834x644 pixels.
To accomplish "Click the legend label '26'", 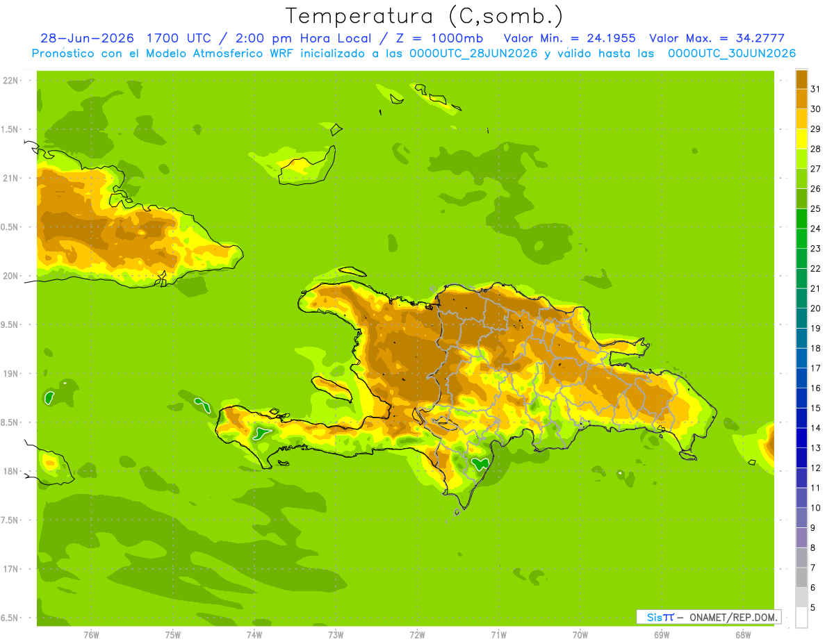I will 816,188.
